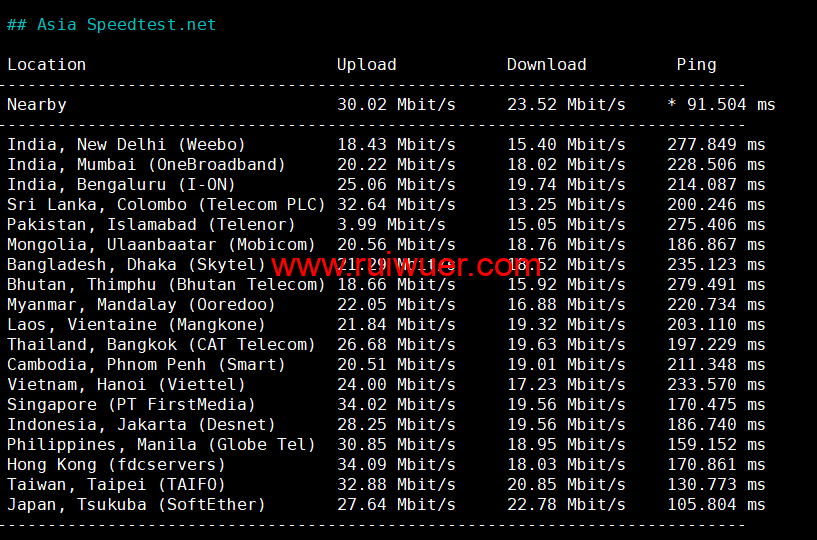Click the India, Mumbai (OneBroadband) entry

coord(146,164)
